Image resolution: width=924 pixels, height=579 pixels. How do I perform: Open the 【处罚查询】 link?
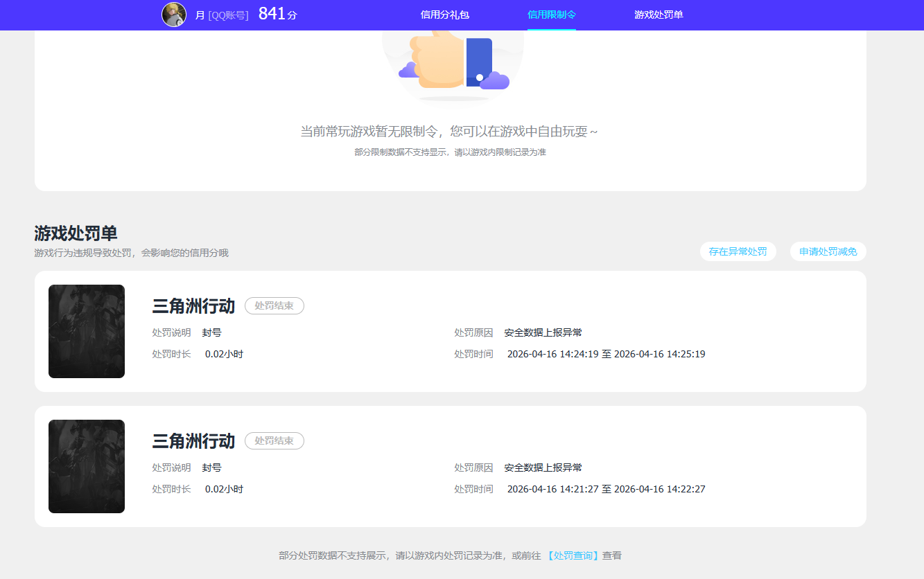click(573, 555)
